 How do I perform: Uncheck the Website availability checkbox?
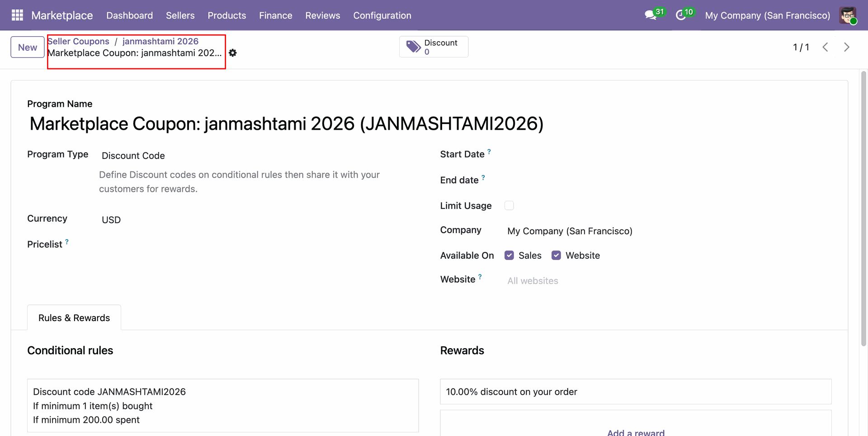(x=556, y=256)
